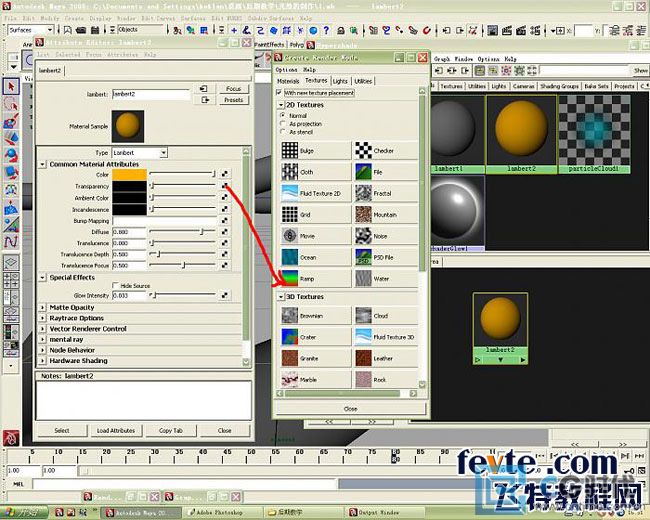Select the Cloud 3D texture

pos(386,316)
